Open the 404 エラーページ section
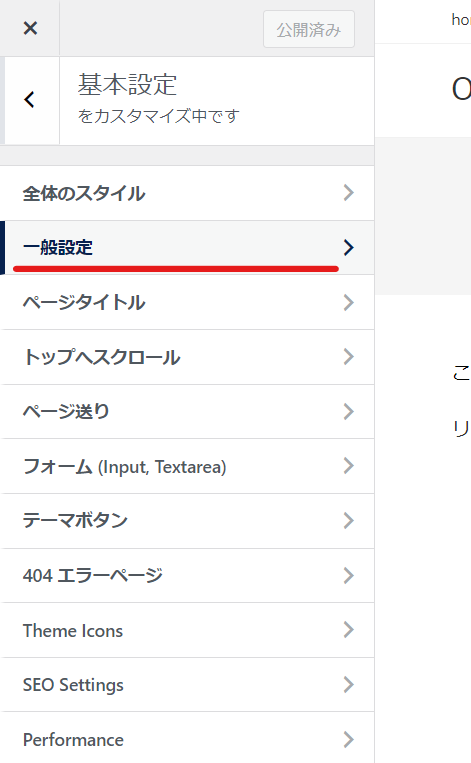471x763 pixels. (x=187, y=576)
